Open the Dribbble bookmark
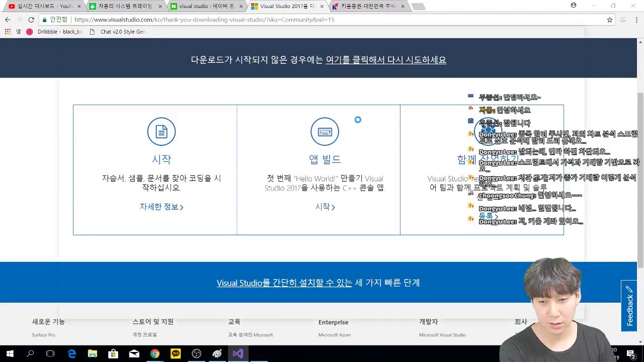 coord(54,32)
